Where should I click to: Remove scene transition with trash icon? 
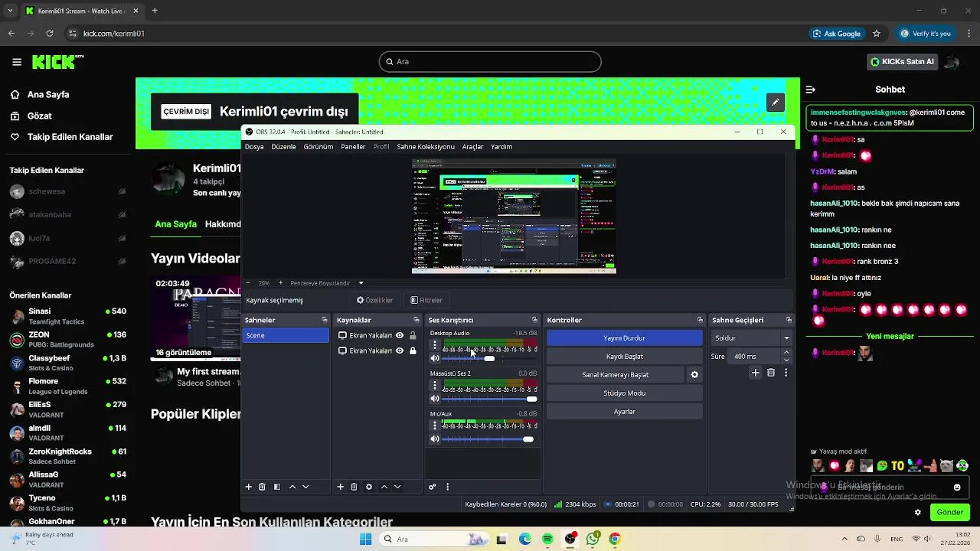coord(771,373)
